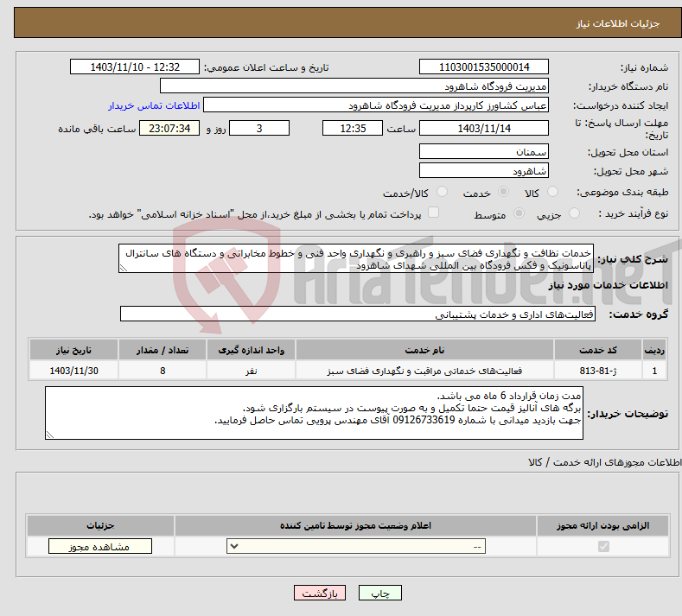
Task: Click the service group field
Action: coord(358,314)
